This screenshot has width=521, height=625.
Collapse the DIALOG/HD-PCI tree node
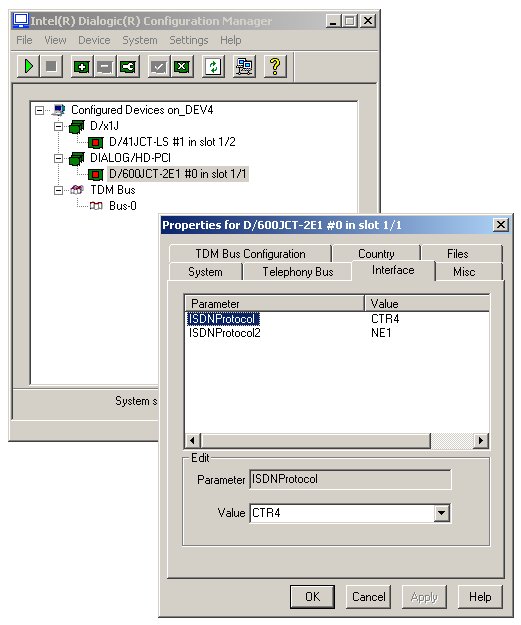click(x=59, y=158)
